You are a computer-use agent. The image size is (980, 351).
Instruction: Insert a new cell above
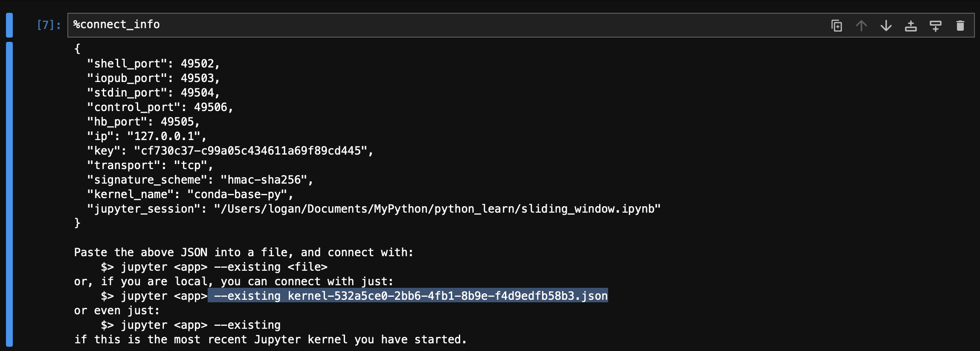(x=911, y=25)
